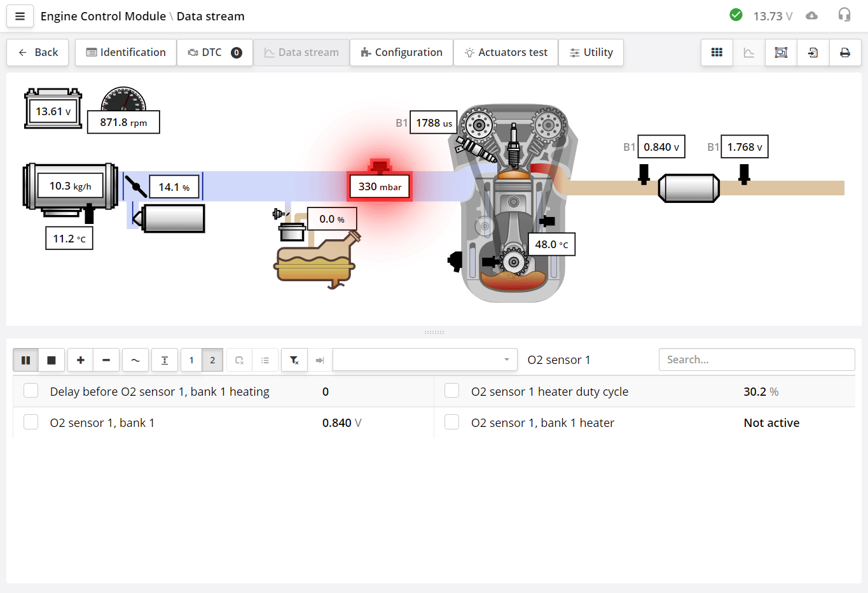Export the current data stream

tap(813, 52)
